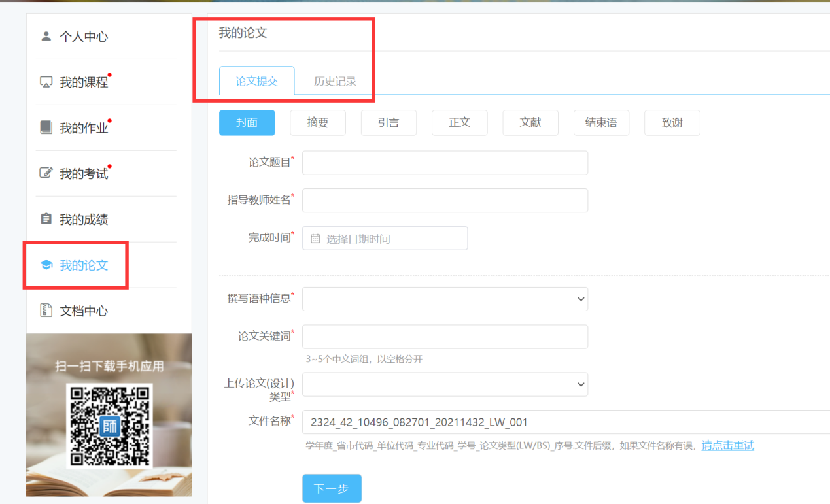Click the 文件名称 field with 2324_42_10496
Viewport: 830px width, 504px height.
566,422
